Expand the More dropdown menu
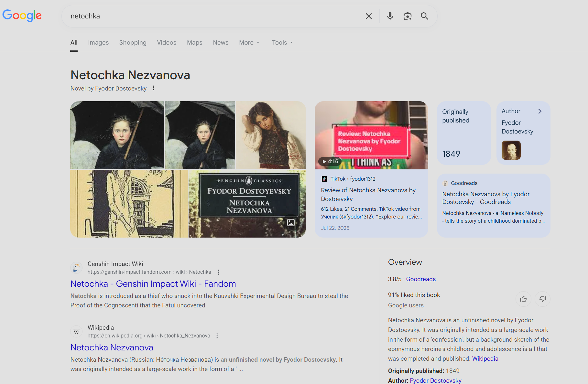The width and height of the screenshot is (588, 384). (x=249, y=43)
